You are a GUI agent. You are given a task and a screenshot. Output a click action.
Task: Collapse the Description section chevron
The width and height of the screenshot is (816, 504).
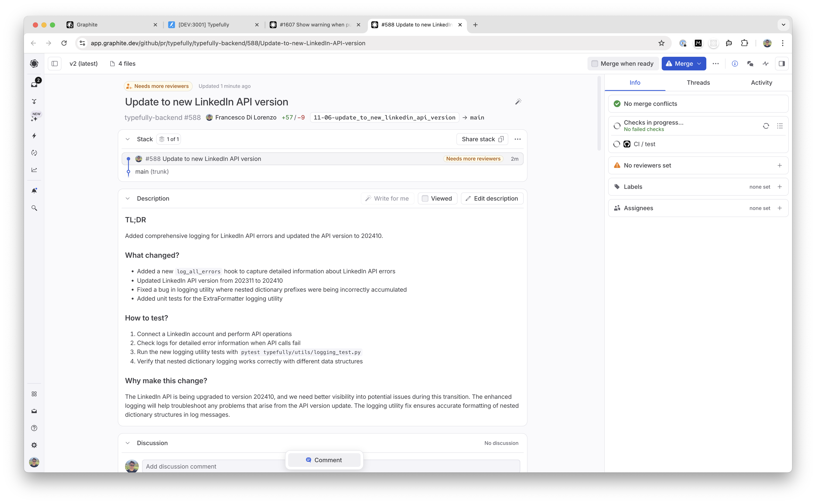[127, 198]
